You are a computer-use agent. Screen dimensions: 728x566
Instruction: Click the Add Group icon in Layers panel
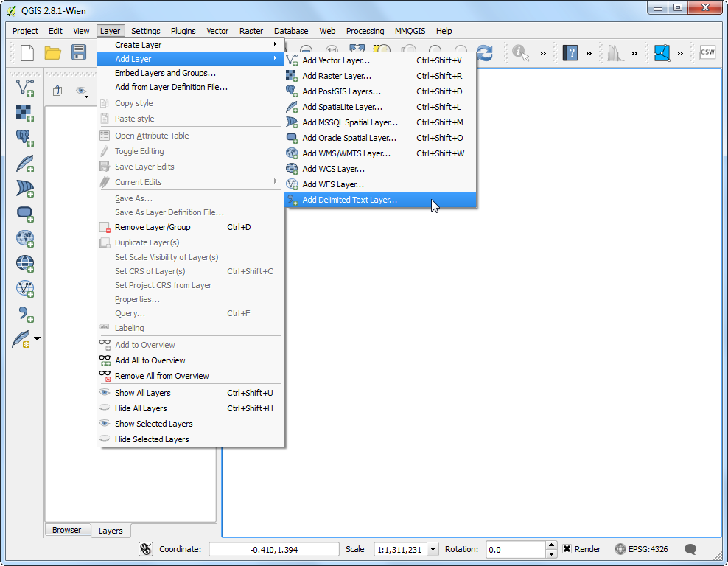click(x=57, y=91)
